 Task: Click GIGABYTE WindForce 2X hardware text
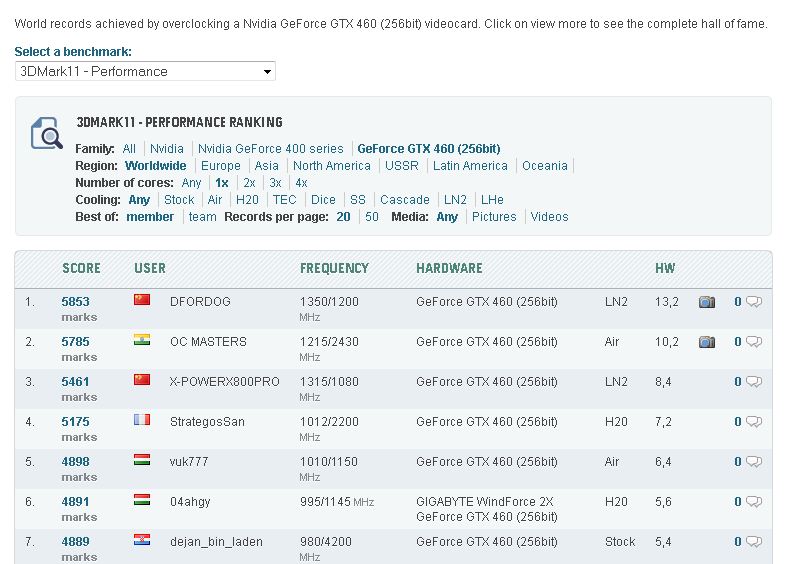[x=485, y=502]
